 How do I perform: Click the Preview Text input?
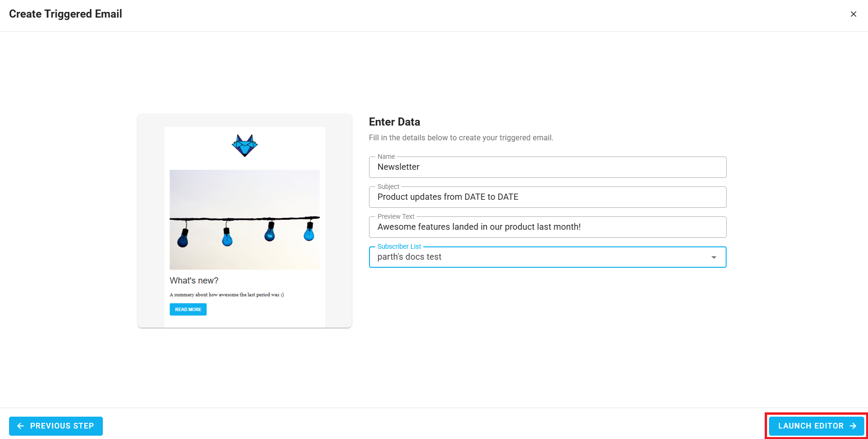click(x=548, y=227)
